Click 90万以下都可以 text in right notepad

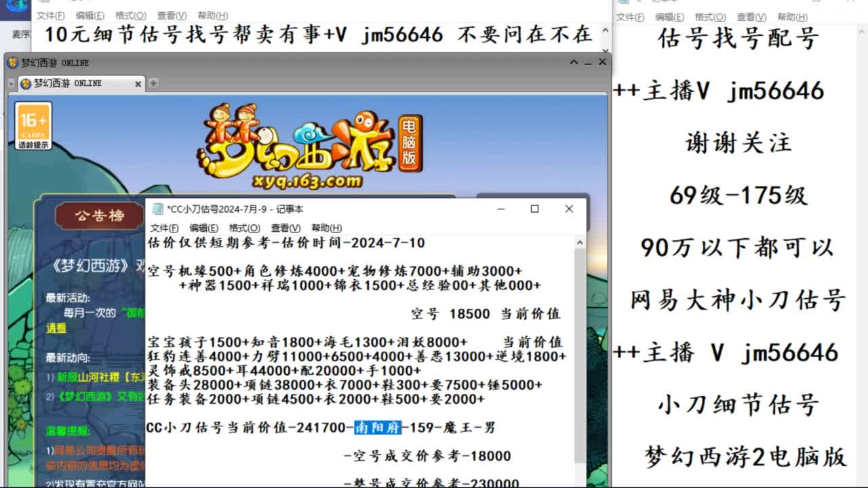(x=737, y=247)
